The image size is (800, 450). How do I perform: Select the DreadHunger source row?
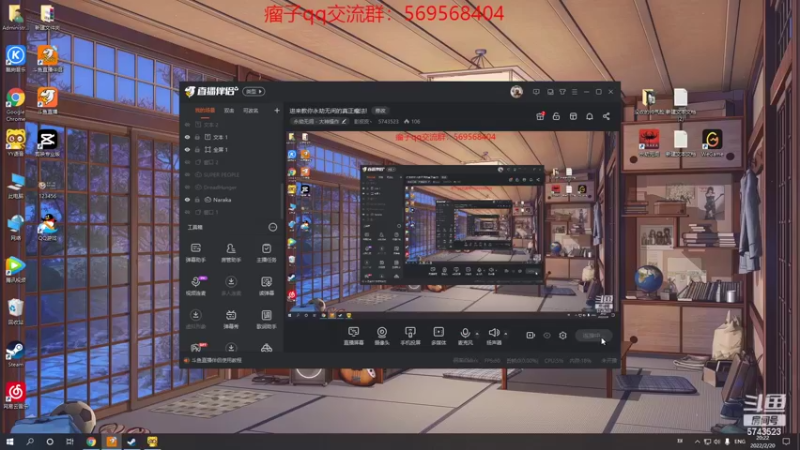232,187
